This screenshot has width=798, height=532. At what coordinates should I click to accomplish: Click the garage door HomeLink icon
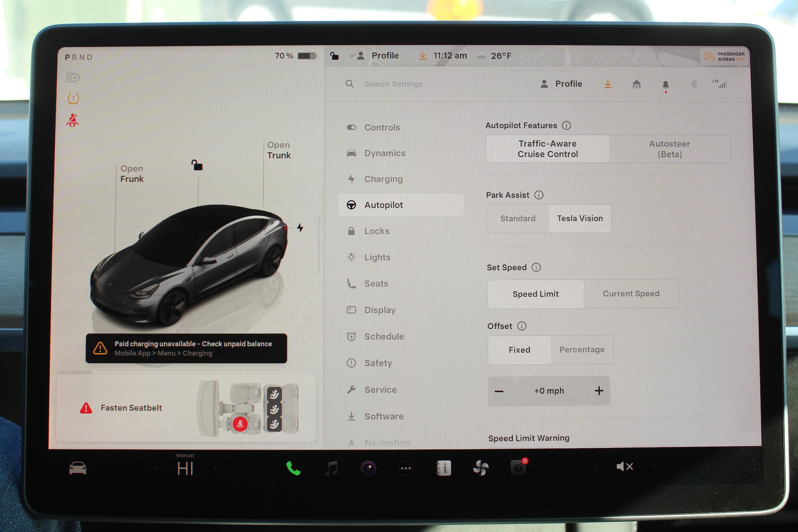point(636,84)
